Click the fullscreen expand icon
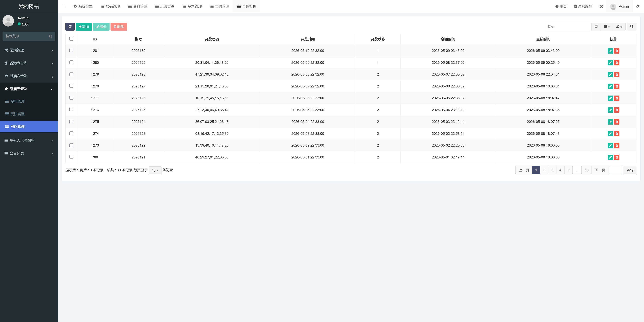 coord(601,6)
